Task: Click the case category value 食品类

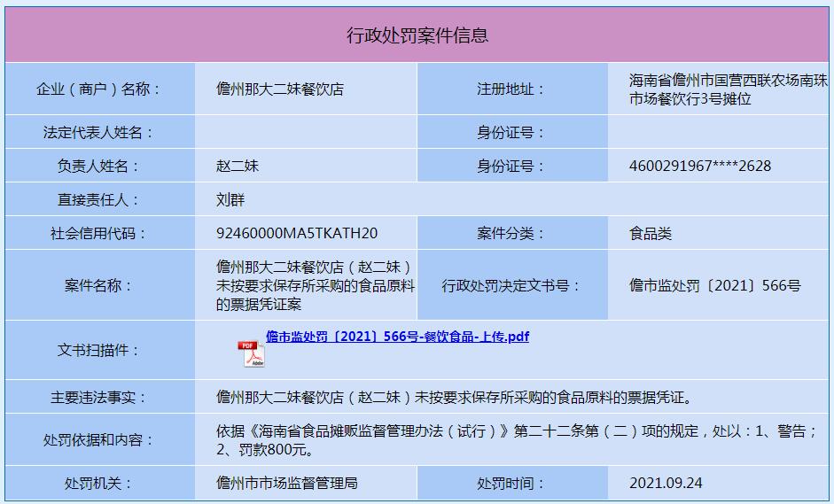Action: (x=651, y=234)
